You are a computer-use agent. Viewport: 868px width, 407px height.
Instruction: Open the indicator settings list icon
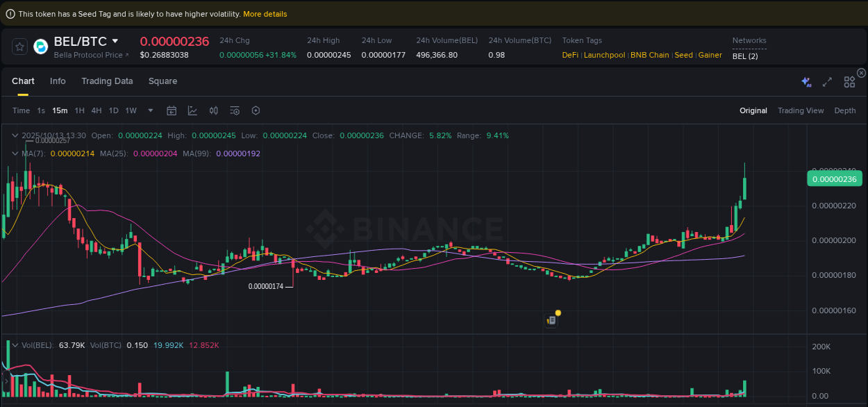(x=234, y=110)
